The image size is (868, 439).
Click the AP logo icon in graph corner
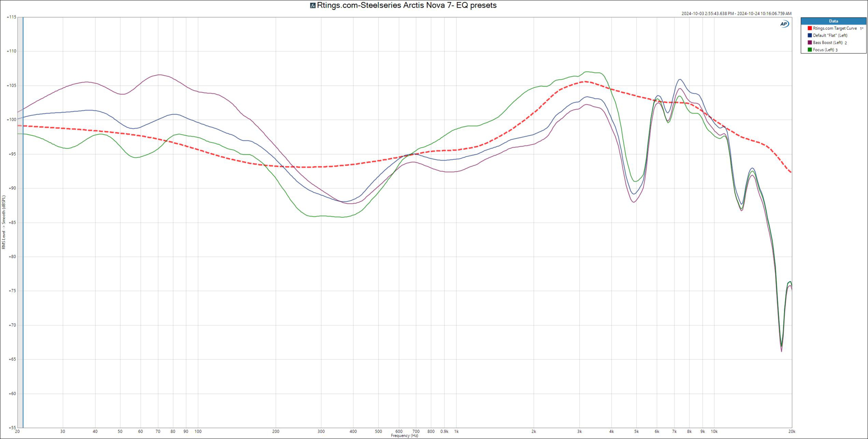tap(784, 24)
